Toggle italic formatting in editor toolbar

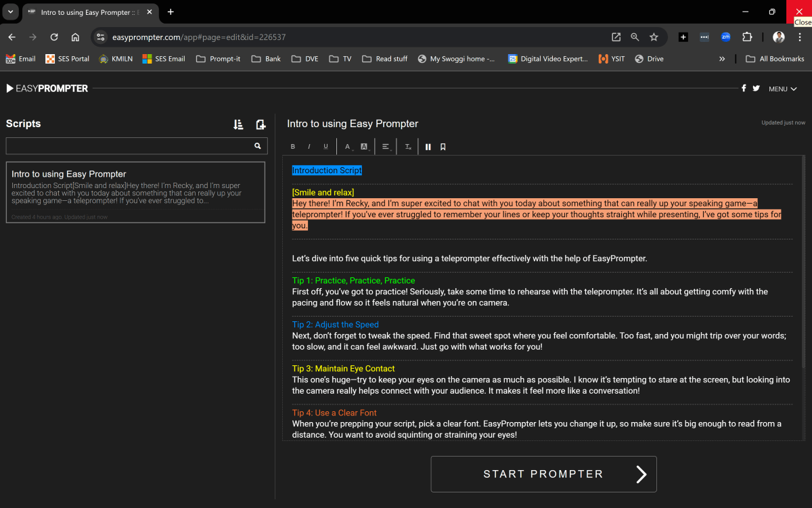click(309, 147)
